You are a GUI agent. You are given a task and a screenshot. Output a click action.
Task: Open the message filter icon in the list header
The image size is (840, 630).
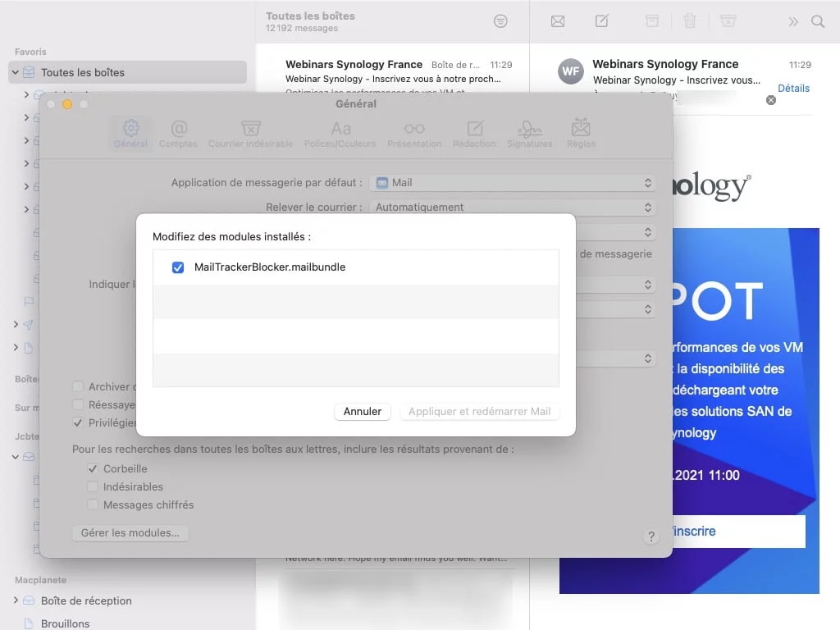point(500,21)
